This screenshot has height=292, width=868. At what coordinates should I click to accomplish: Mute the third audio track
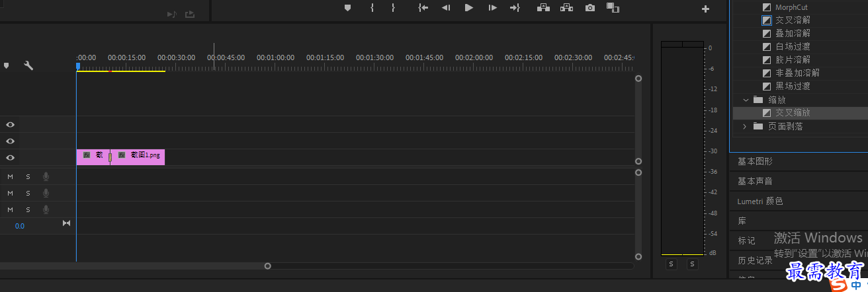[10, 209]
